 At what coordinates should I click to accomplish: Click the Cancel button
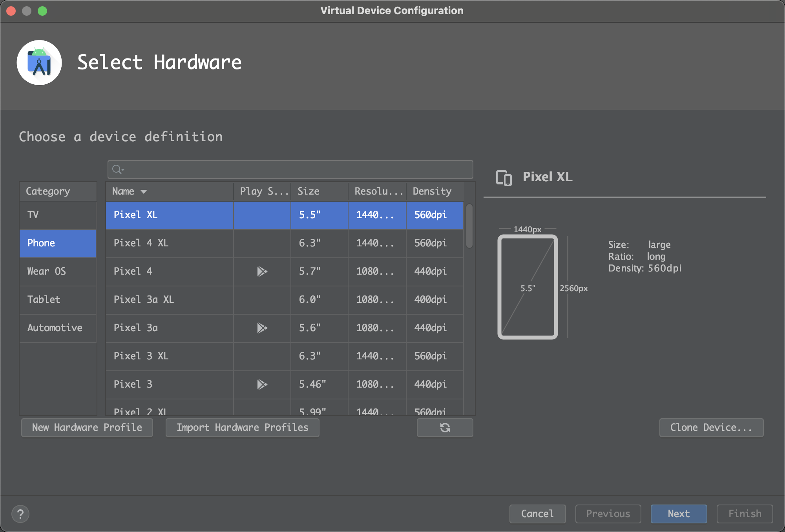pos(537,514)
